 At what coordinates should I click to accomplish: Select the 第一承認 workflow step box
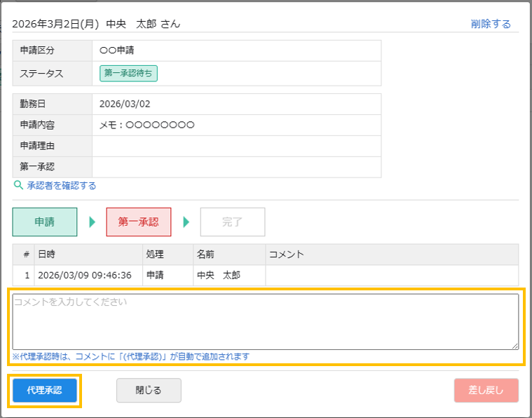(x=138, y=222)
